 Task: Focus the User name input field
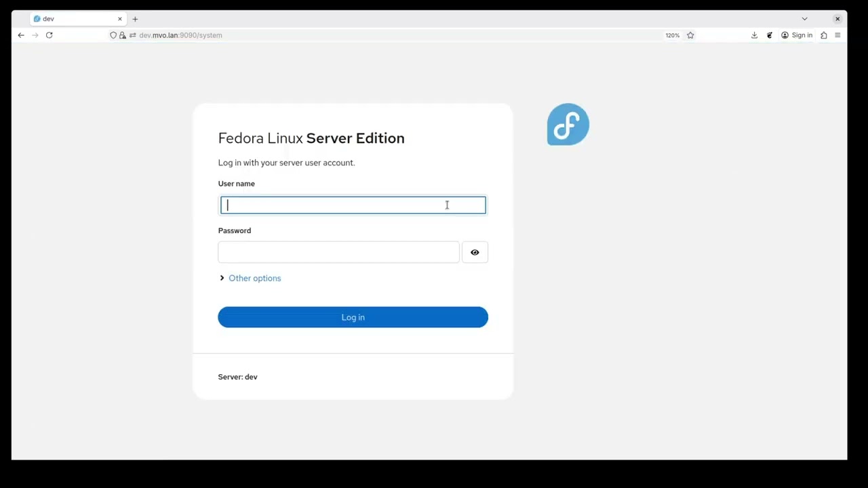point(353,205)
